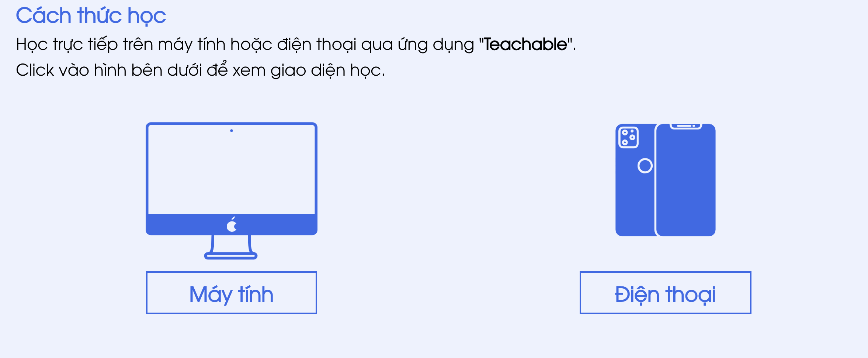Click the white iMac screen area
The height and width of the screenshot is (358, 868).
(232, 169)
